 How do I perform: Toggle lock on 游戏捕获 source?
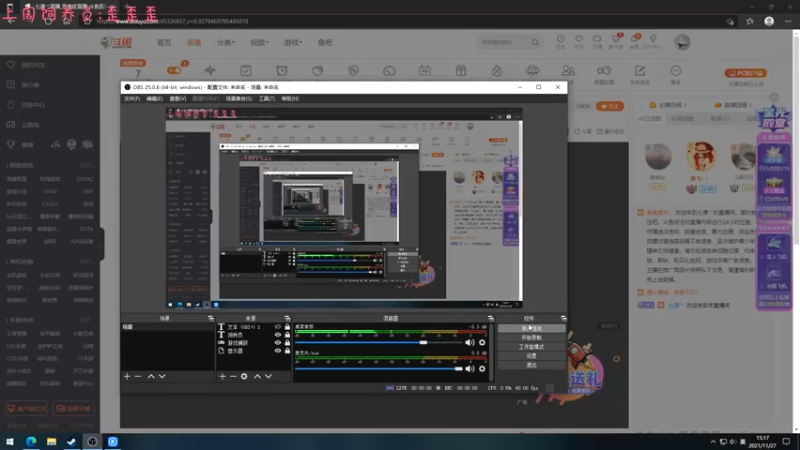pyautogui.click(x=287, y=343)
